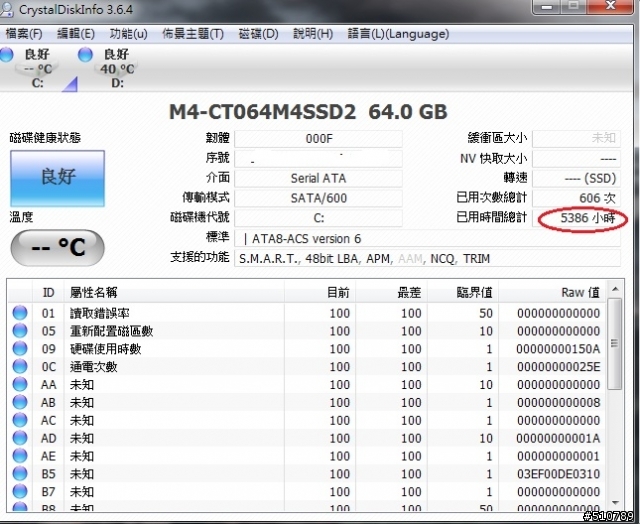Select the 通電次數 attribute name
Viewport: 640px width, 524px height.
tap(93, 367)
